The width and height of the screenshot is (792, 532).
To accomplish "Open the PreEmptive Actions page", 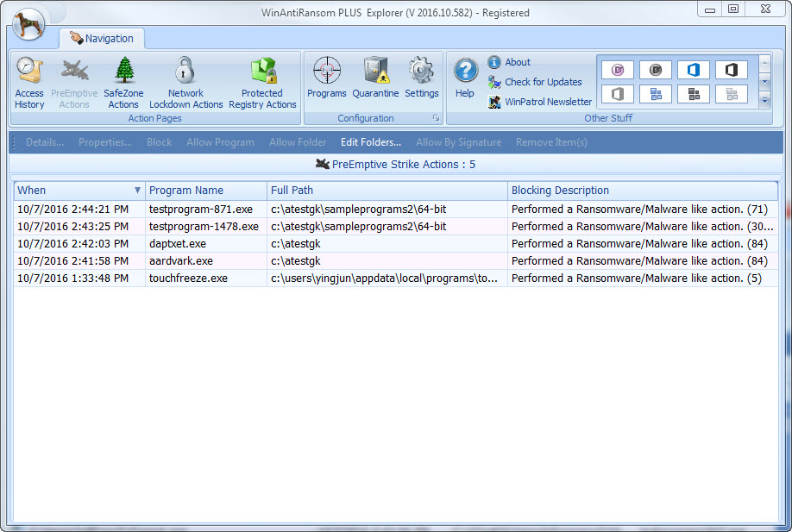I will (x=74, y=84).
